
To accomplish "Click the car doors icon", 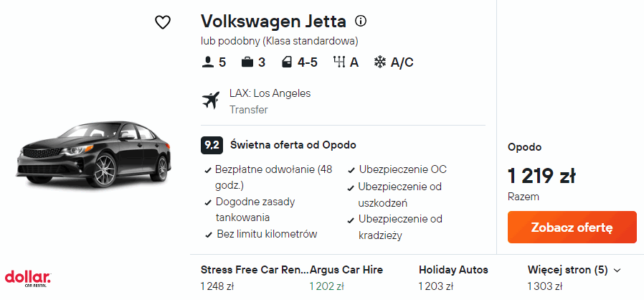I will point(287,62).
